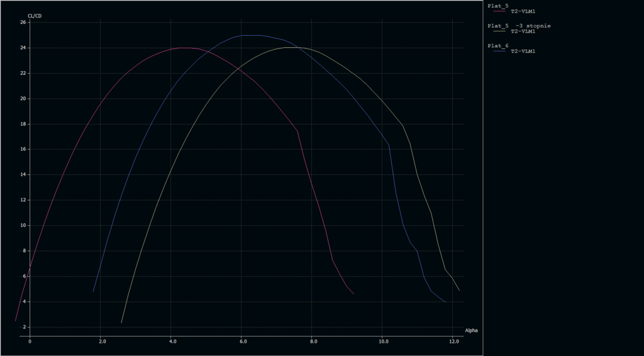Click the 0 origin label on Alpha axis
Viewport: 644px width, 356px height.
click(30, 342)
